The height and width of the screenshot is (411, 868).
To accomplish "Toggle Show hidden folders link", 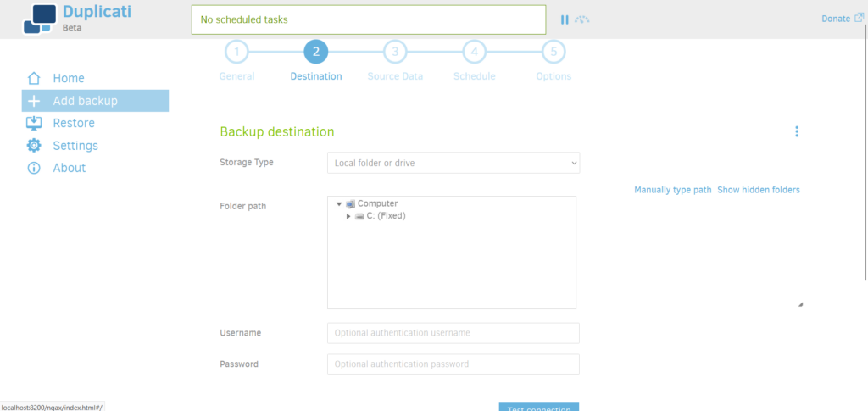I will point(758,190).
